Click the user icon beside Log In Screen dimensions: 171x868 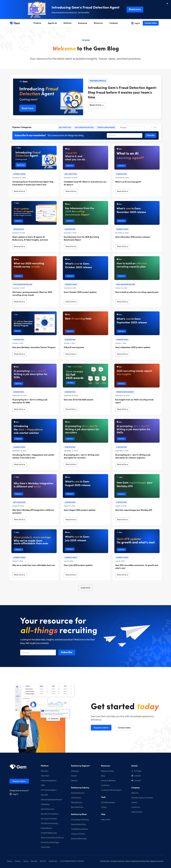coord(132,23)
